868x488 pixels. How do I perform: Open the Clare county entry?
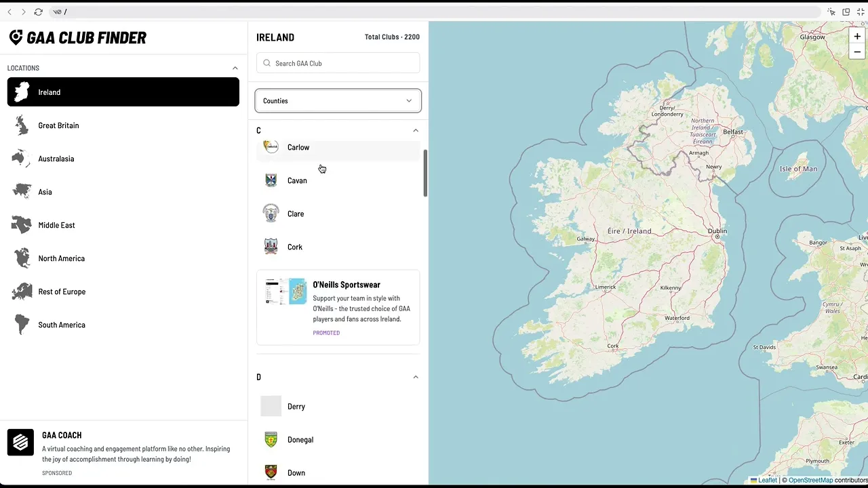coord(338,213)
